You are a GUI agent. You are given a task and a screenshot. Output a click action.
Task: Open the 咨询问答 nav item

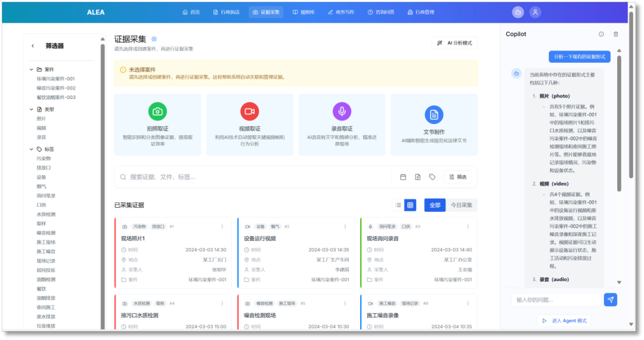pos(380,13)
